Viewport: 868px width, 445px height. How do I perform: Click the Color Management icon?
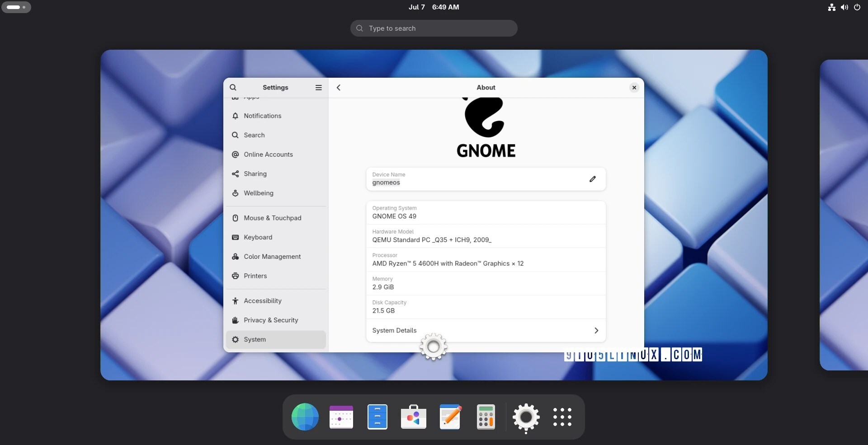[235, 257]
